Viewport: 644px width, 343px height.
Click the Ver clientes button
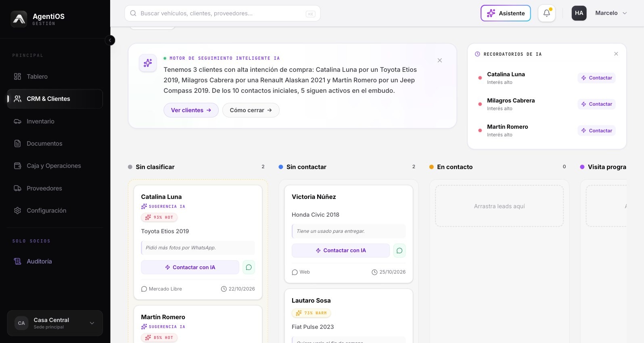point(191,110)
